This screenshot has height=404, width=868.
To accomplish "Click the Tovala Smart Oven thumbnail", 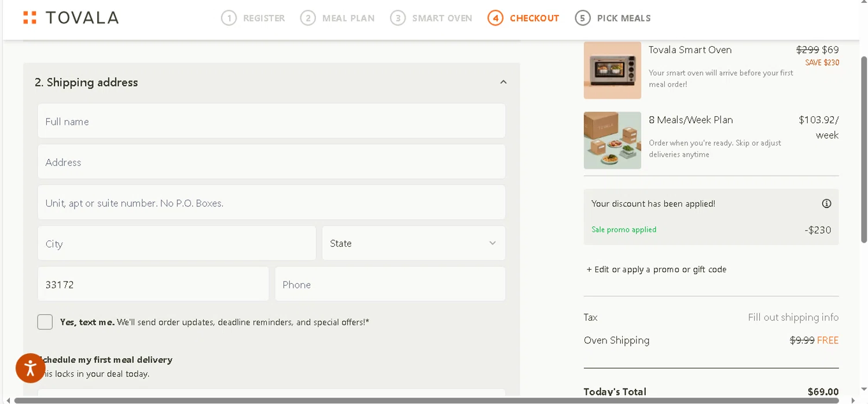I will 612,70.
